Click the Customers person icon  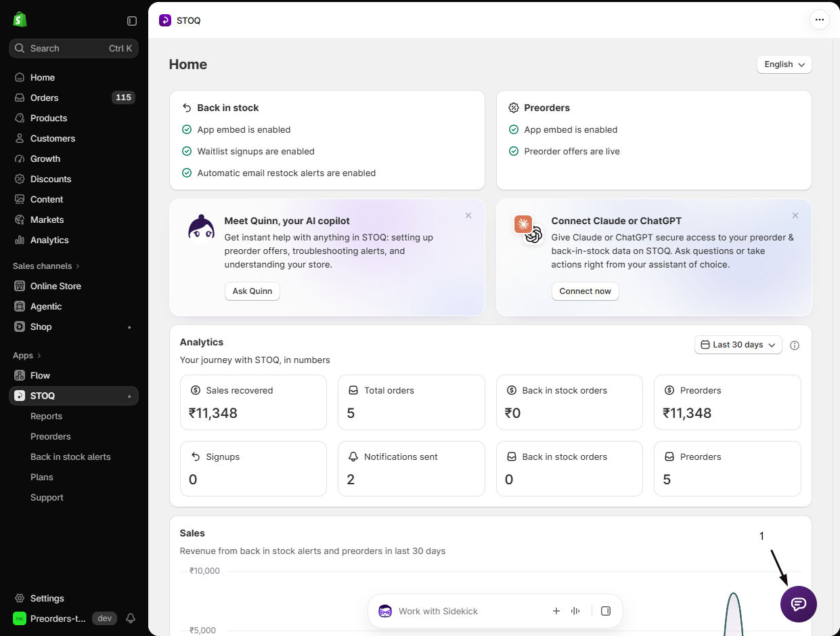tap(20, 138)
